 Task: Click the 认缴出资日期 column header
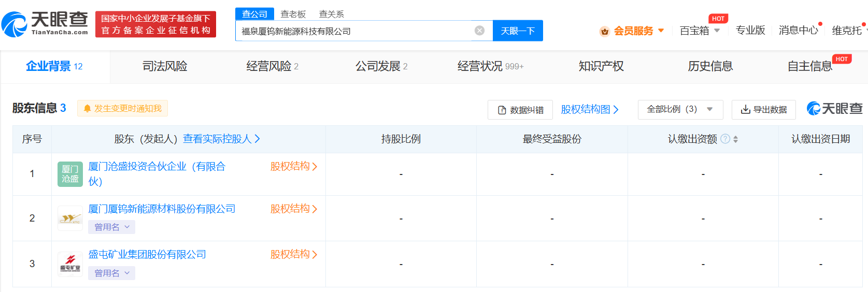pyautogui.click(x=820, y=139)
